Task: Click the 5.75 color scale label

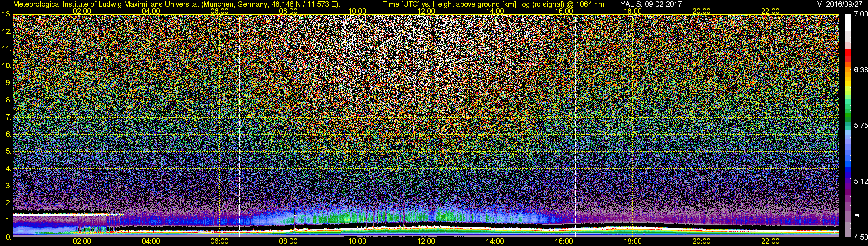Action: pyautogui.click(x=860, y=126)
